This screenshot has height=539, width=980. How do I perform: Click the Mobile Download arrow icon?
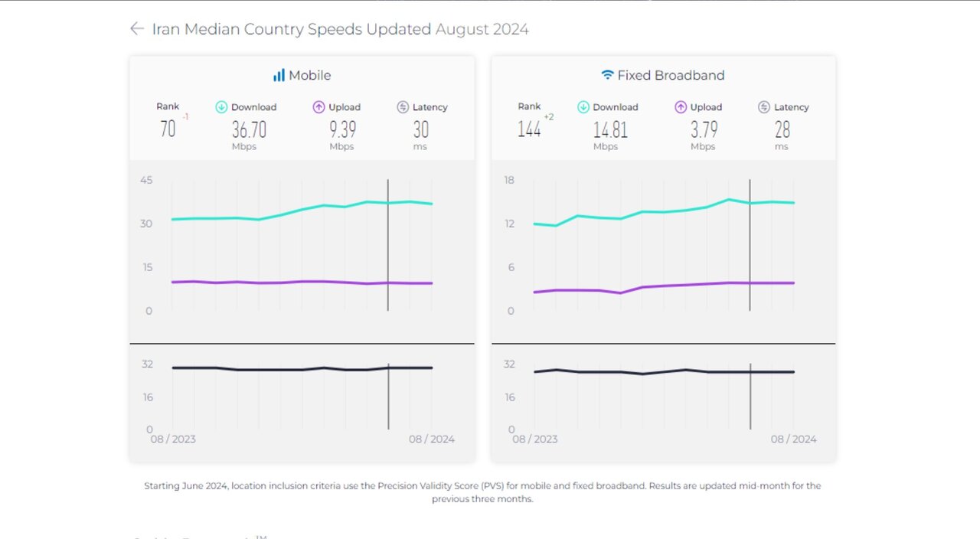(222, 107)
